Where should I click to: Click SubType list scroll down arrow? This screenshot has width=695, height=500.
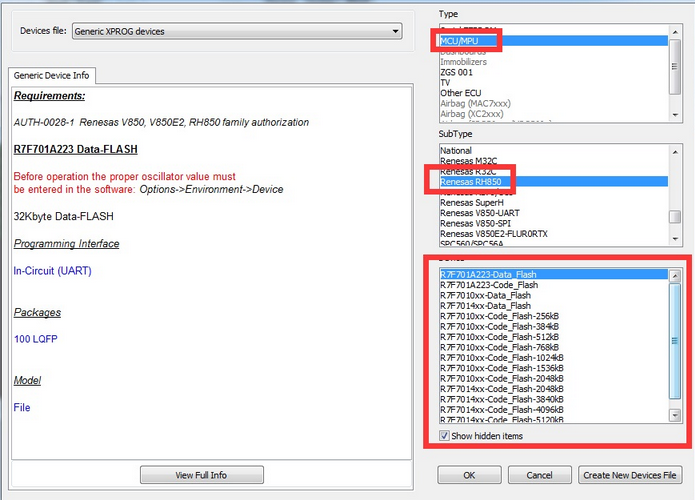(x=675, y=239)
